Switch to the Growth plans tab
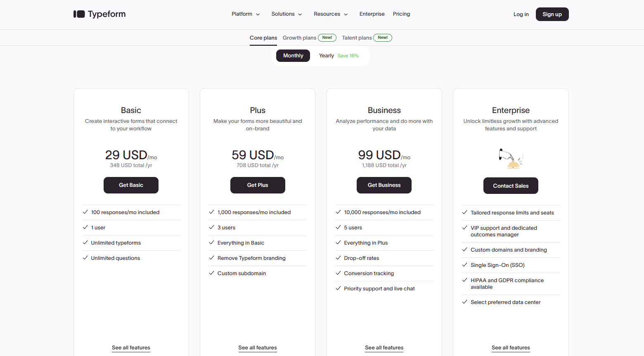Viewport: 644px width, 356px height. [299, 38]
